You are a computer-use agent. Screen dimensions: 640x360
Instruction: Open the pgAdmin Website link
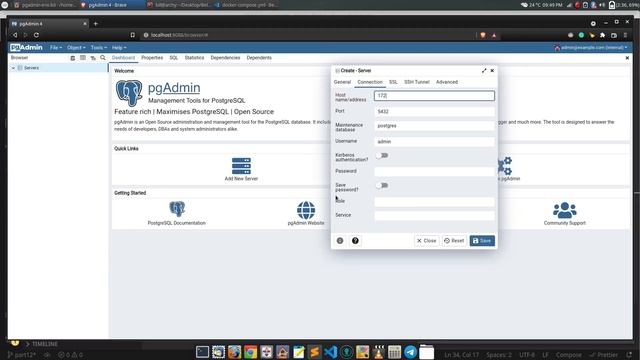pyautogui.click(x=306, y=213)
